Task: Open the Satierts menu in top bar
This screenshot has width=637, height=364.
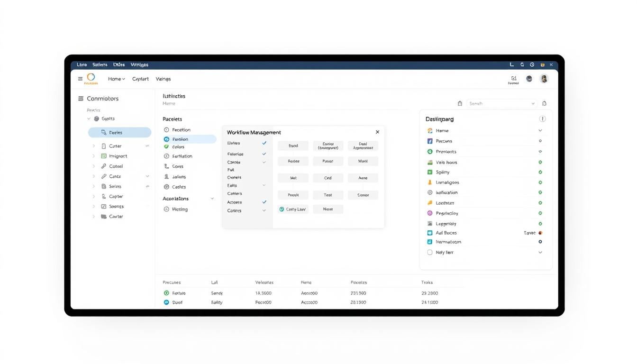Action: click(100, 64)
